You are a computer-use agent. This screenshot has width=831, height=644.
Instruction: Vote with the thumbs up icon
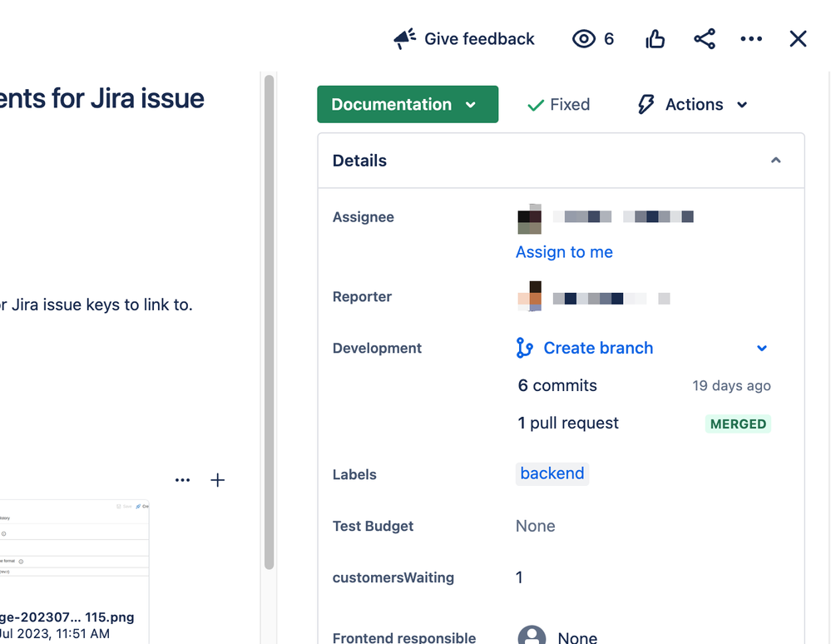tap(655, 39)
